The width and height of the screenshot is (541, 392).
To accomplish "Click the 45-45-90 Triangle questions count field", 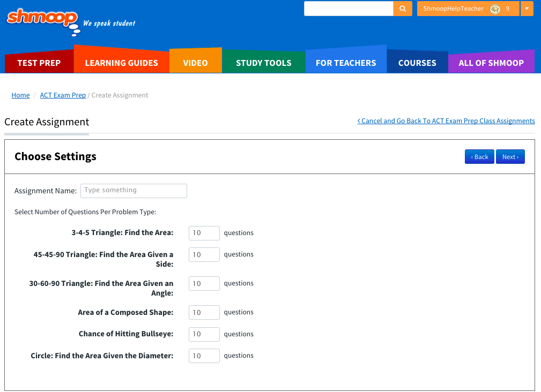I will (204, 254).
